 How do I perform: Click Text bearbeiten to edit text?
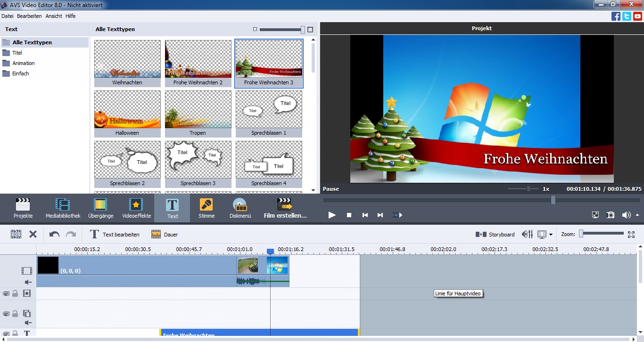[x=115, y=234]
